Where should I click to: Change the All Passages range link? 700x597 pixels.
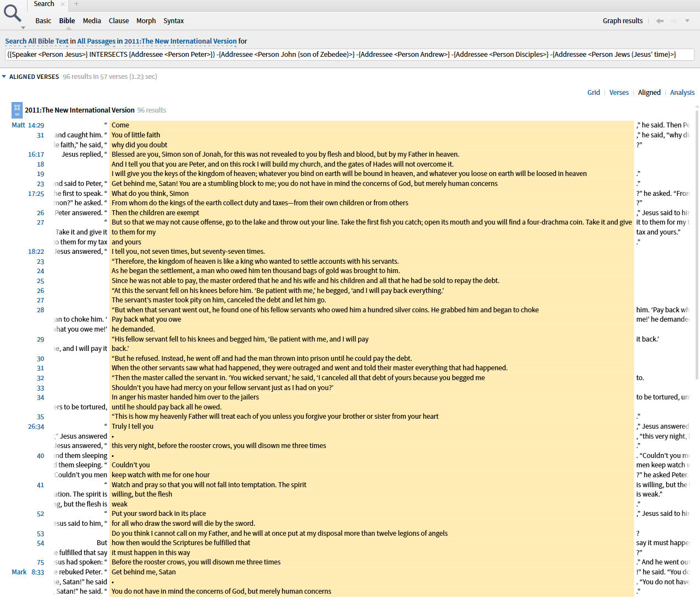pos(97,41)
